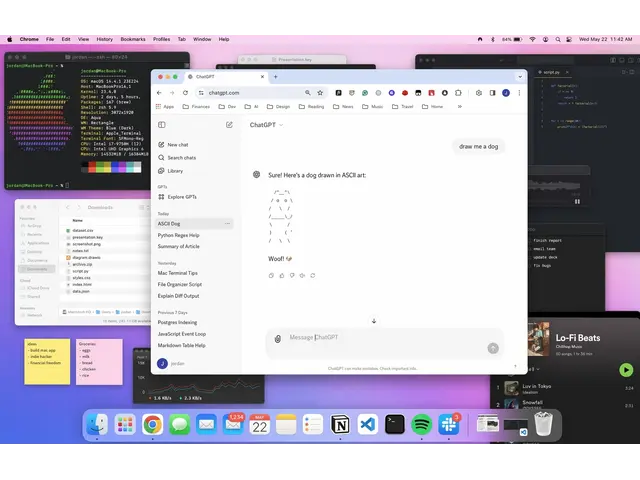Click the Message ChatGPT input field
The height and width of the screenshot is (480, 640).
tap(380, 337)
